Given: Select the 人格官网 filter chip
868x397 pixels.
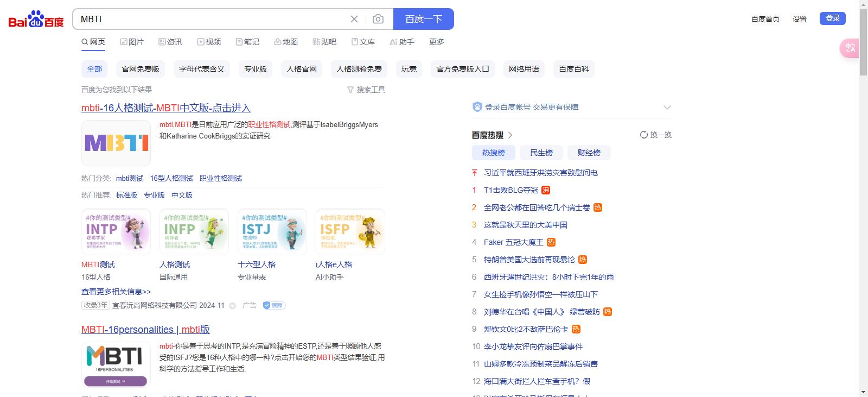Looking at the screenshot, I should [302, 69].
